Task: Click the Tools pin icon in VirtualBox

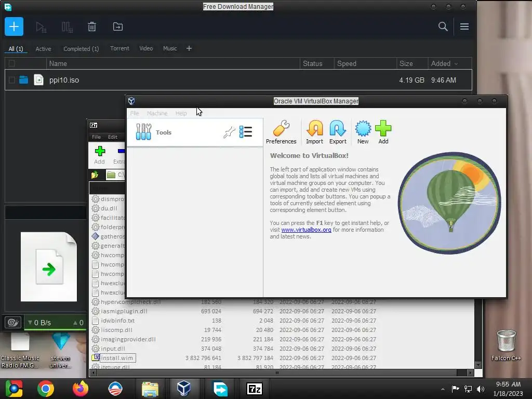Action: point(229,132)
